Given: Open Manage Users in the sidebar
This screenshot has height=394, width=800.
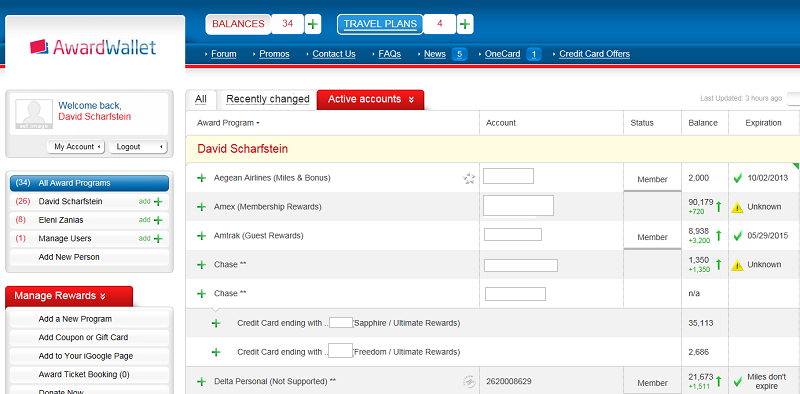Looking at the screenshot, I should tap(65, 238).
